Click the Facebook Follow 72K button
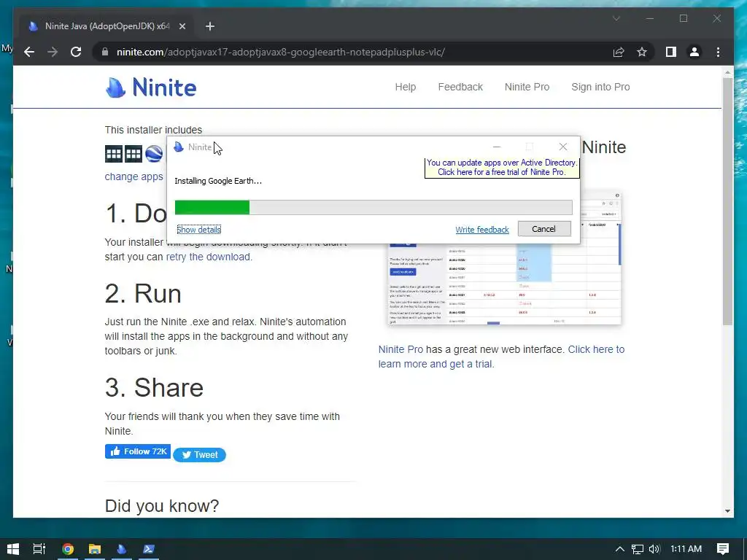This screenshot has width=747, height=560. tap(138, 451)
